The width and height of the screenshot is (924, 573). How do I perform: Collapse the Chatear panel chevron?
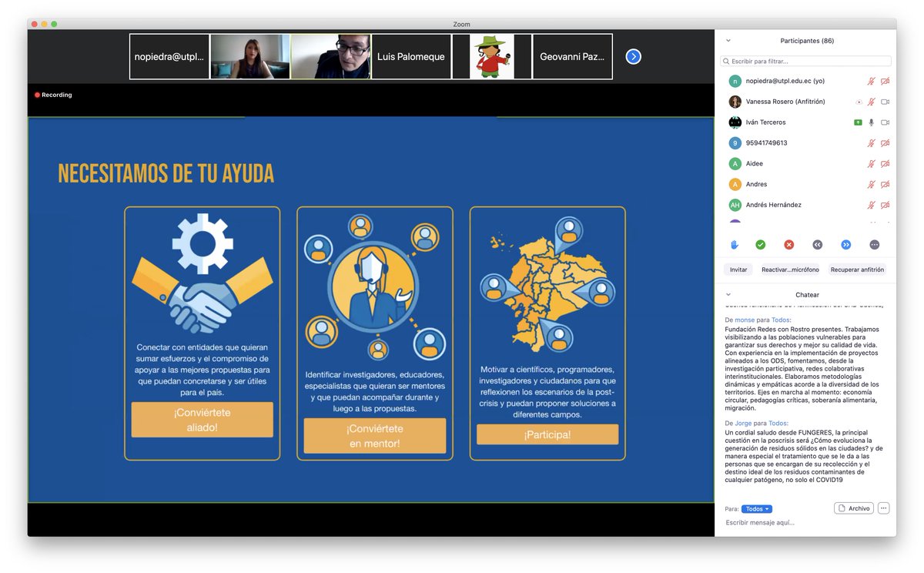tap(728, 294)
